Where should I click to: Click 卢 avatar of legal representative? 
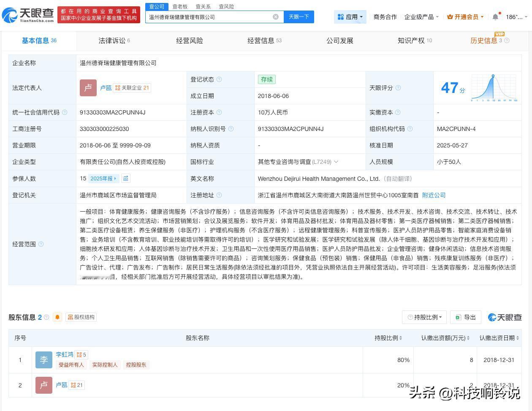(88, 88)
